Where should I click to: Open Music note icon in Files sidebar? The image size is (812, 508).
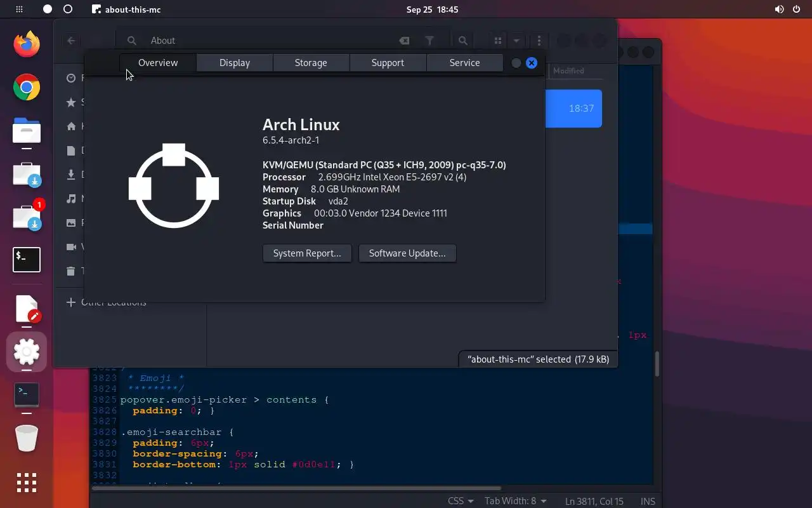point(71,199)
